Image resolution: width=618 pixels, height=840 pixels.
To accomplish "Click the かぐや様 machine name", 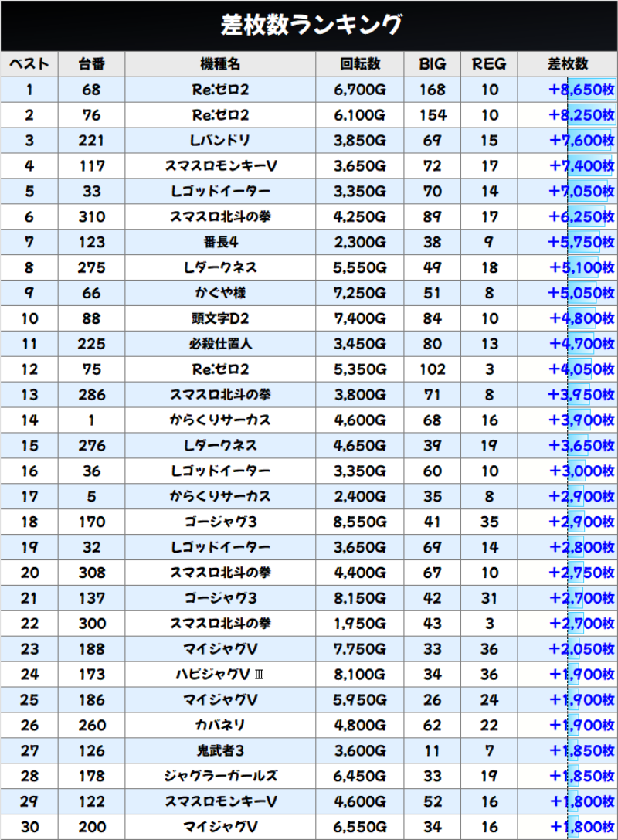I will pos(220,294).
